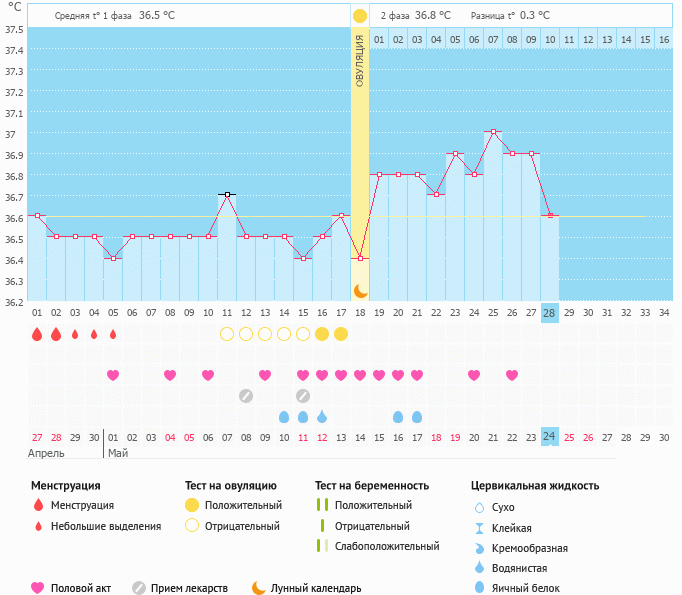Select the highlighted cycle day 28 cell
Image resolution: width=682 pixels, height=595 pixels.
[x=549, y=313]
